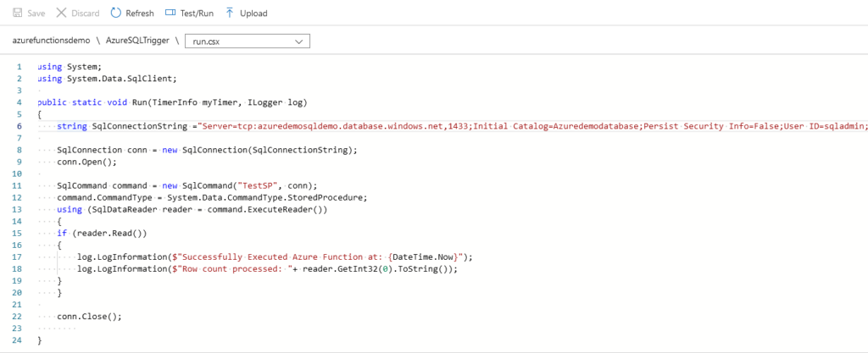Image resolution: width=868 pixels, height=353 pixels.
Task: Click the AzureSQLTrigger breadcrumb
Action: (136, 41)
